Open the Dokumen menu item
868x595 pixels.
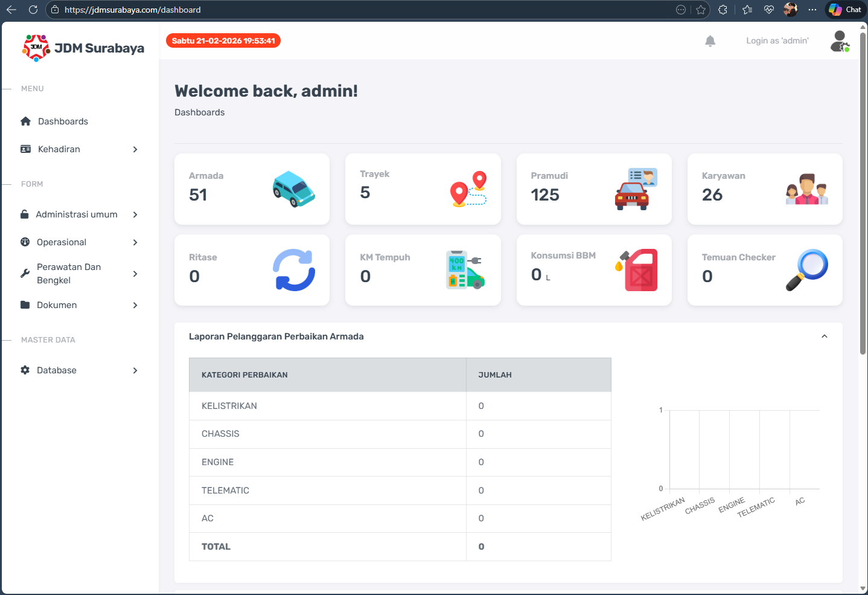(80, 305)
